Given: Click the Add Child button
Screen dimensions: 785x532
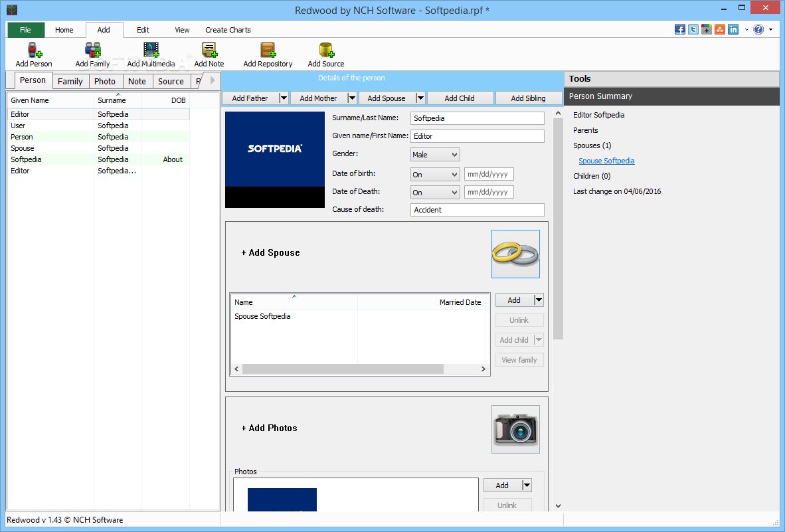Looking at the screenshot, I should 460,98.
